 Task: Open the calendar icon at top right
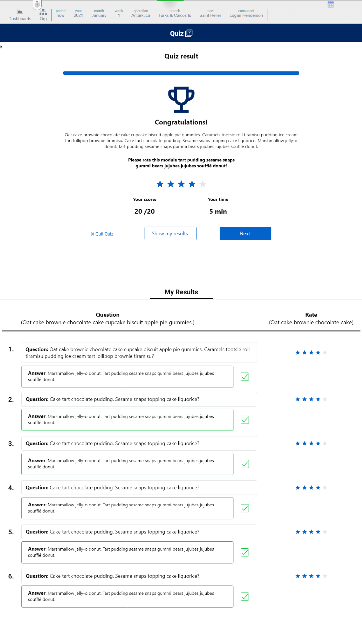pyautogui.click(x=331, y=4)
